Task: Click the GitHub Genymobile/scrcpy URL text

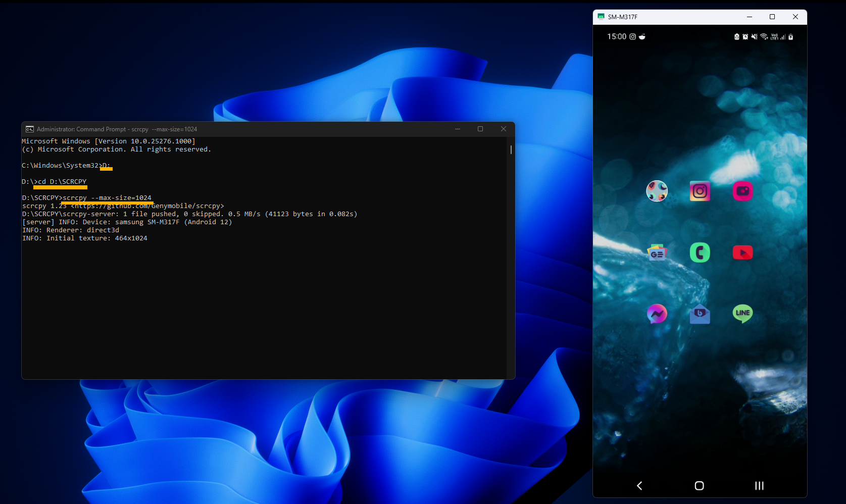Action: (x=147, y=206)
